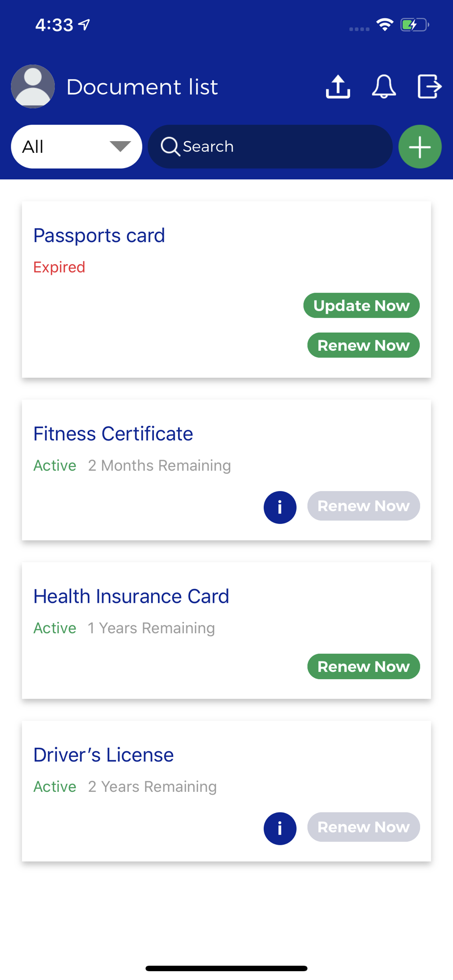This screenshot has width=453, height=980.
Task: Open the Fitness Certificate document
Action: pyautogui.click(x=226, y=470)
